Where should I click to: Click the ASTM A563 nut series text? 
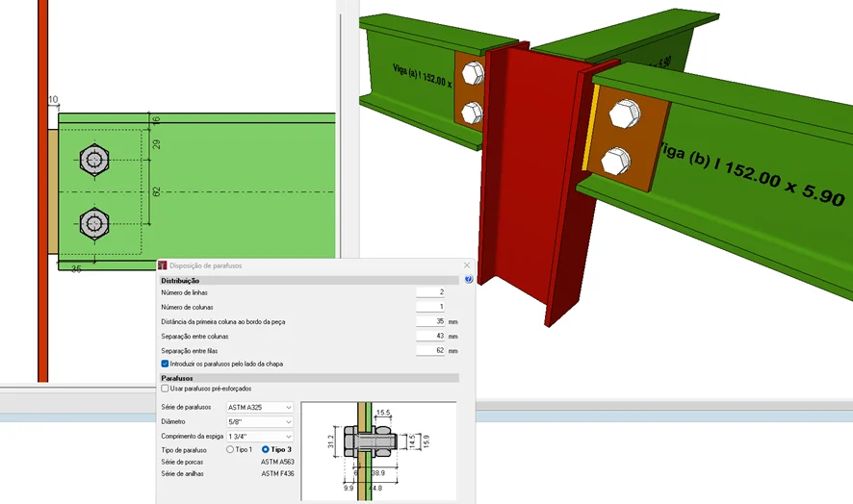point(277,462)
